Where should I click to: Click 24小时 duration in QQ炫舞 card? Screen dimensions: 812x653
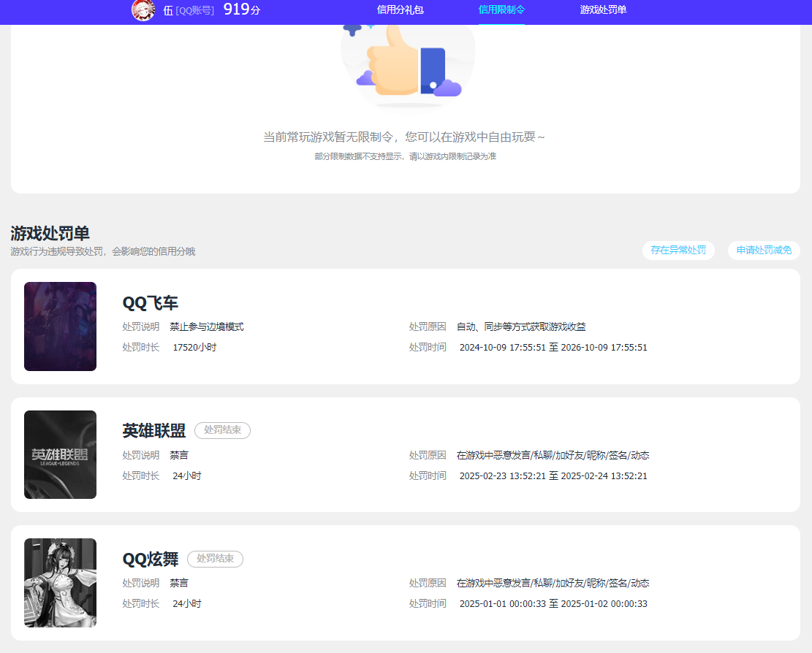[x=187, y=604]
